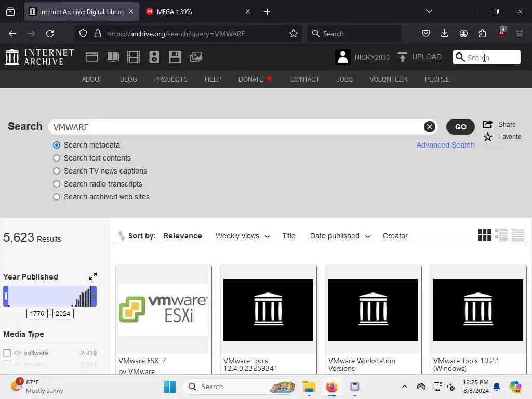This screenshot has width=532, height=399.
Task: Click the upload arrow icon
Action: 403,57
